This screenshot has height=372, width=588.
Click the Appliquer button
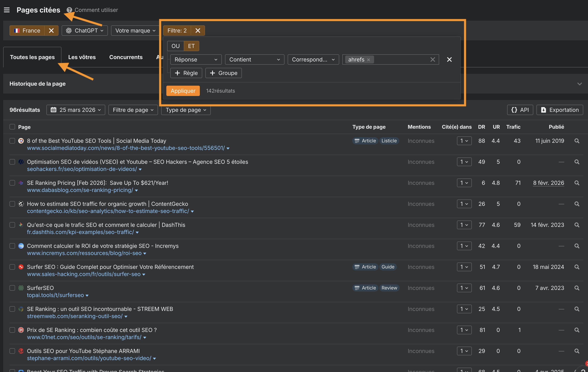[183, 91]
